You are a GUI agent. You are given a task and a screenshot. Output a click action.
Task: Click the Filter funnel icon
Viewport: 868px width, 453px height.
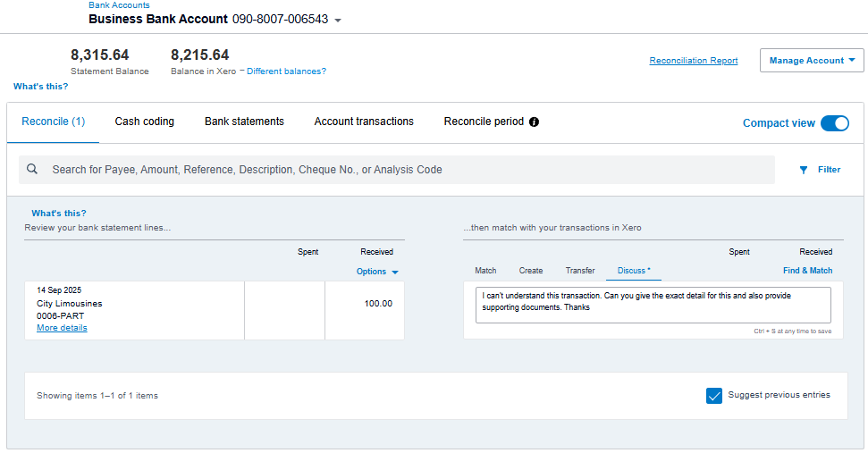coord(804,170)
